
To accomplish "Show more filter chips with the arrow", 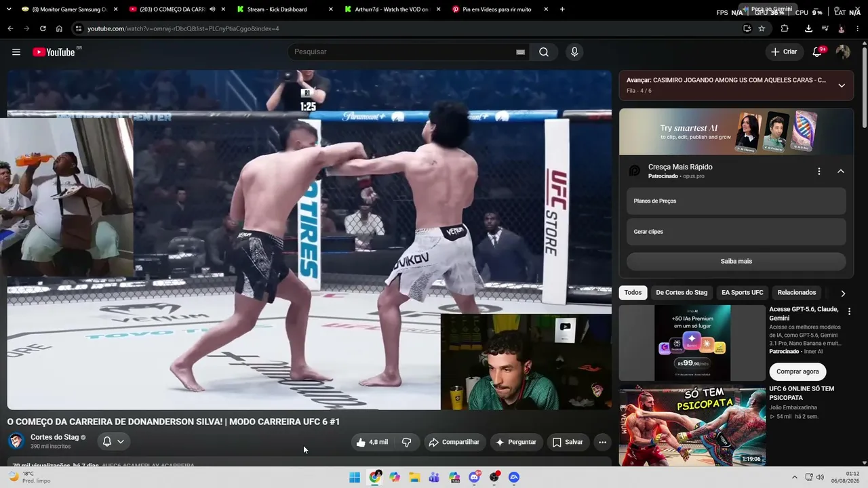I will 843,293.
